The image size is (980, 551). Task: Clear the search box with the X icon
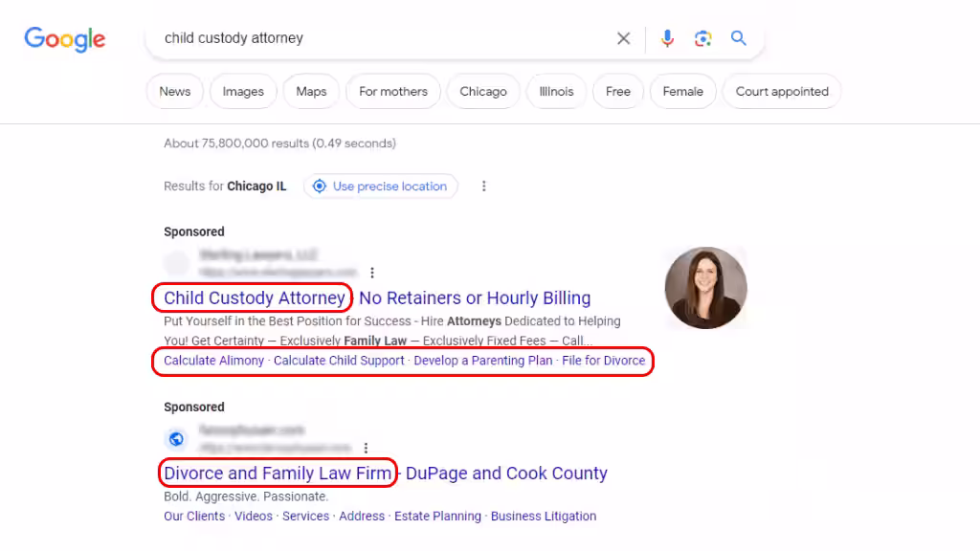(x=623, y=38)
